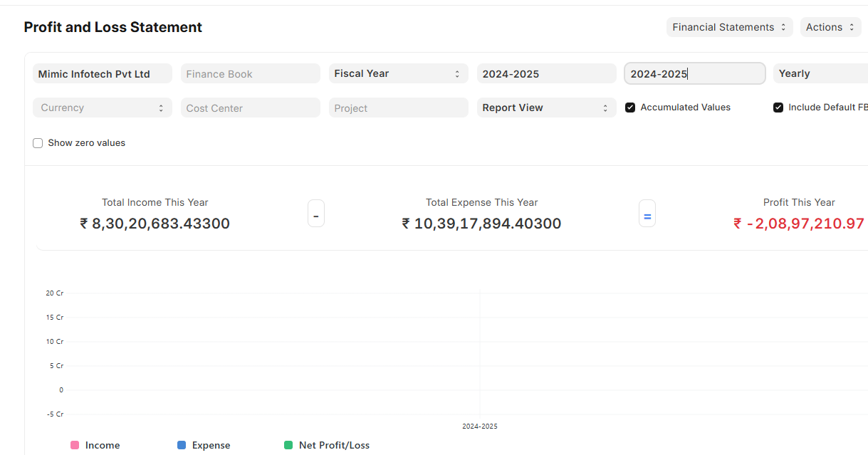Click the Total Expense This Year amount
Viewport: 868px width, 455px height.
(x=481, y=224)
